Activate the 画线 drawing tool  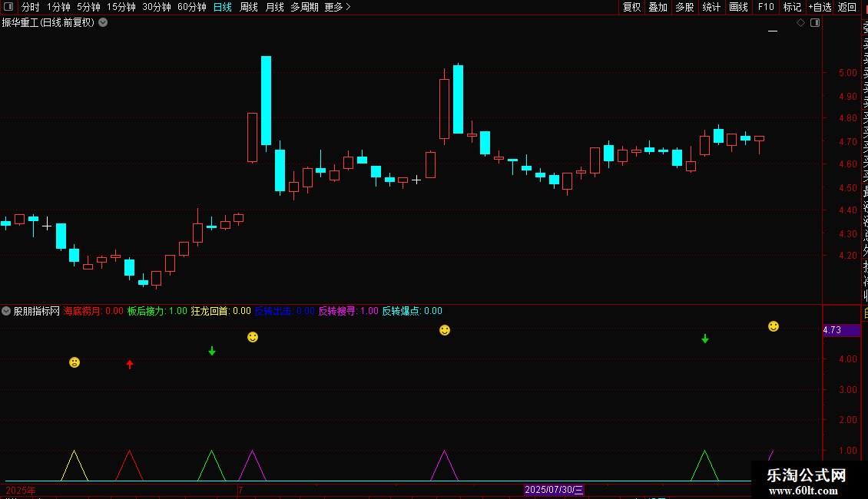[x=738, y=7]
